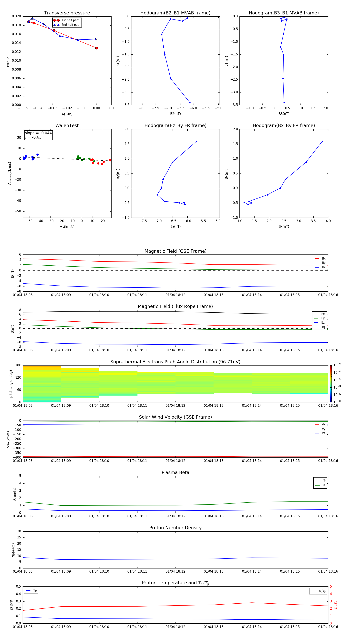
Task: Select the 'Vx' legend entry
Action: (x=320, y=424)
